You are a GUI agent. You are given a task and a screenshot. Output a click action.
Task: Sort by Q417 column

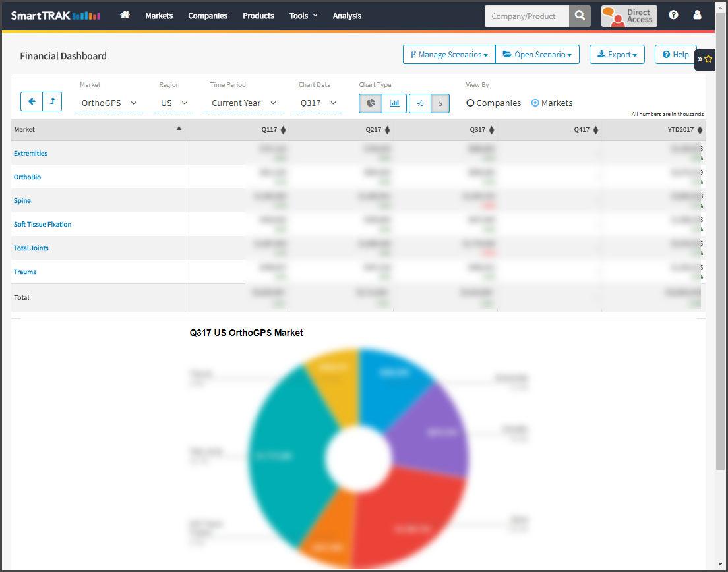(x=595, y=130)
